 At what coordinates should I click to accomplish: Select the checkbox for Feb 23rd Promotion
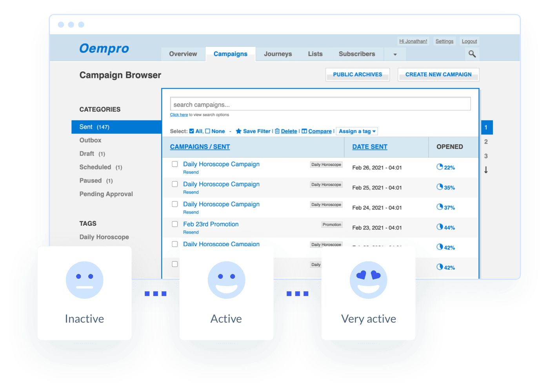(x=175, y=224)
